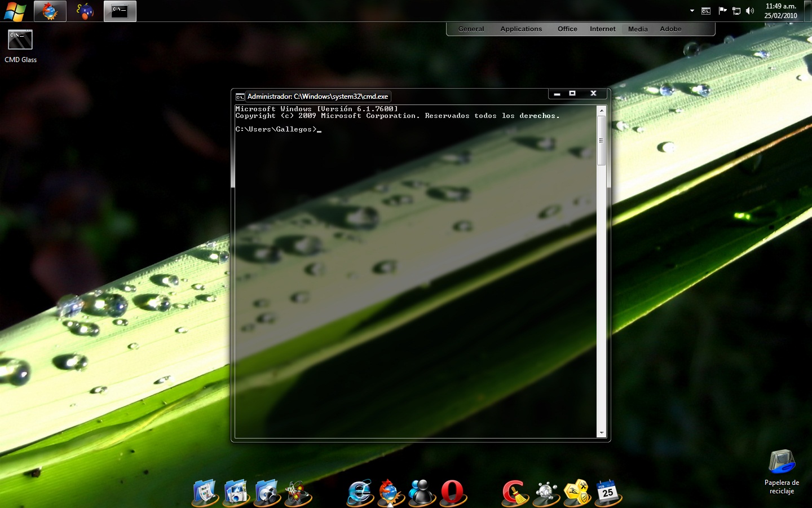Viewport: 812px width, 508px height.
Task: Open the volume speaker tray icon
Action: pyautogui.click(x=750, y=11)
